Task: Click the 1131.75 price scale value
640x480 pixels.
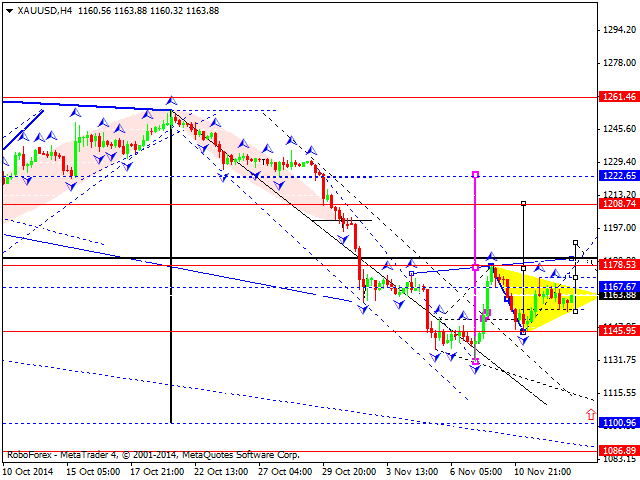Action: [x=620, y=360]
